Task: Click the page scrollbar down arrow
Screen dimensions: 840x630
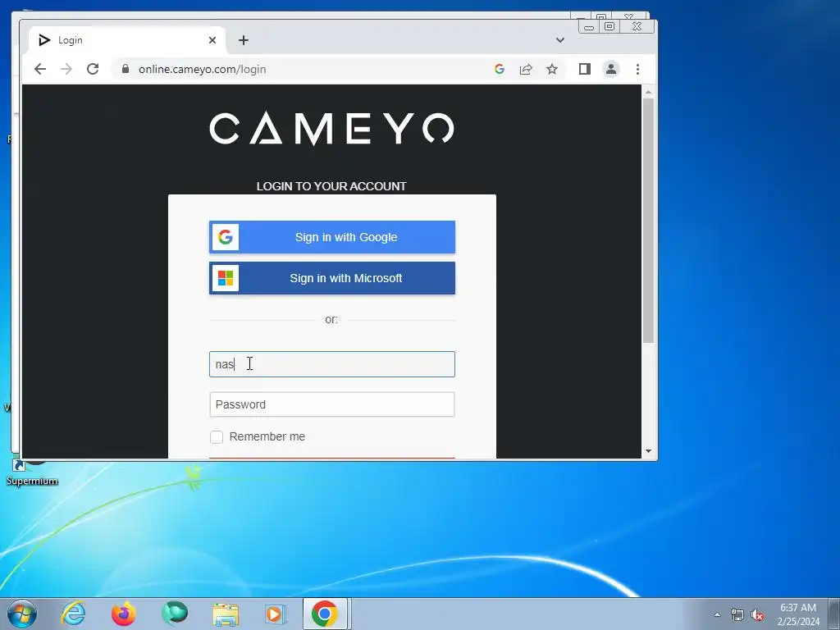Action: 648,451
